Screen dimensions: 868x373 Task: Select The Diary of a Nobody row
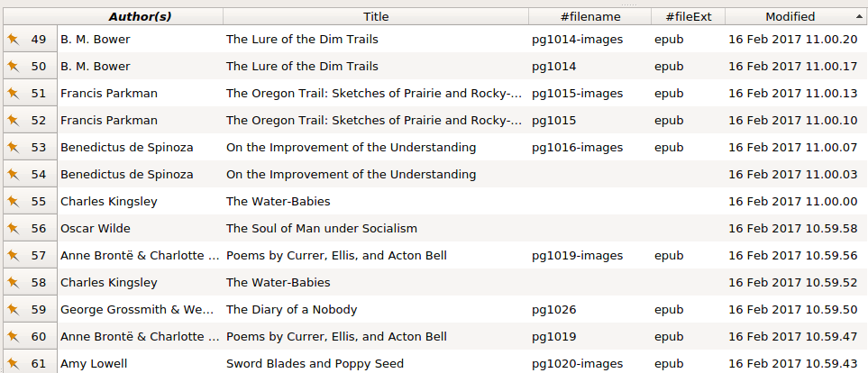(x=291, y=310)
